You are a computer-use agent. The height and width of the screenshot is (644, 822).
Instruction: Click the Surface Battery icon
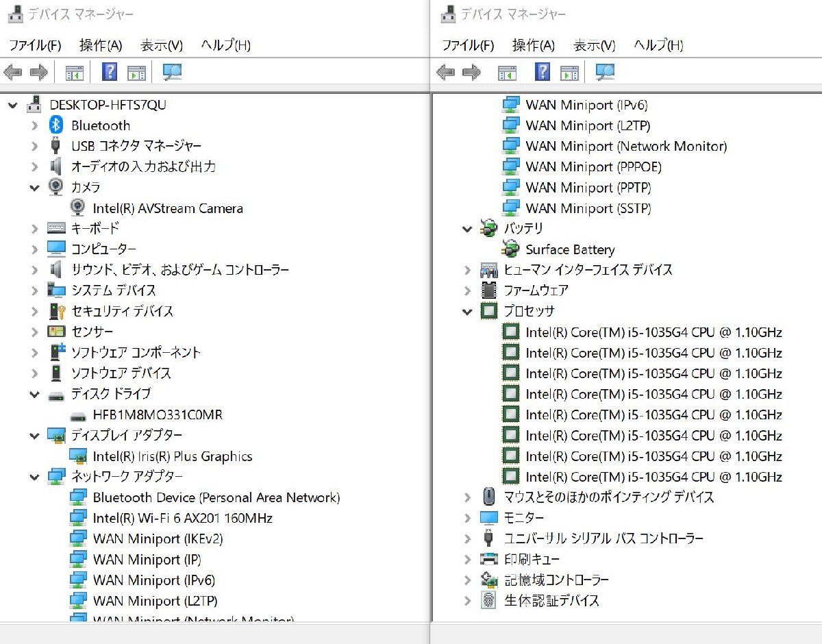pos(511,249)
